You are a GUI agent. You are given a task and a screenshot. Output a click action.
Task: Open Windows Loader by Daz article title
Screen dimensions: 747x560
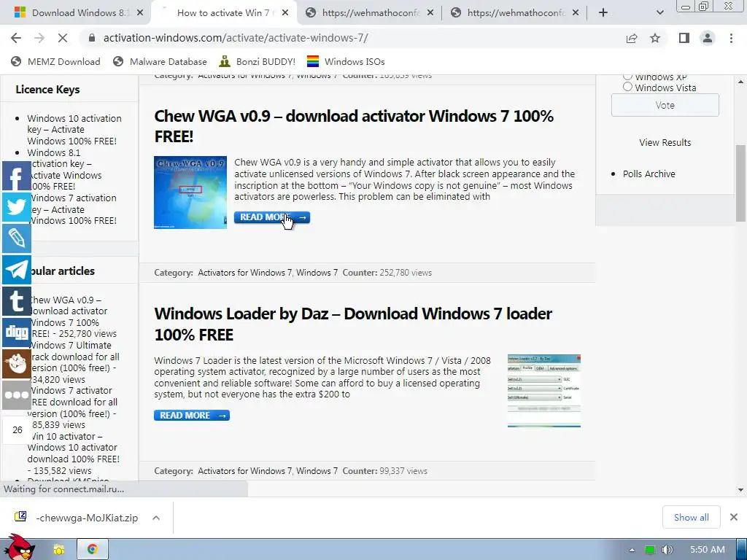tap(353, 324)
